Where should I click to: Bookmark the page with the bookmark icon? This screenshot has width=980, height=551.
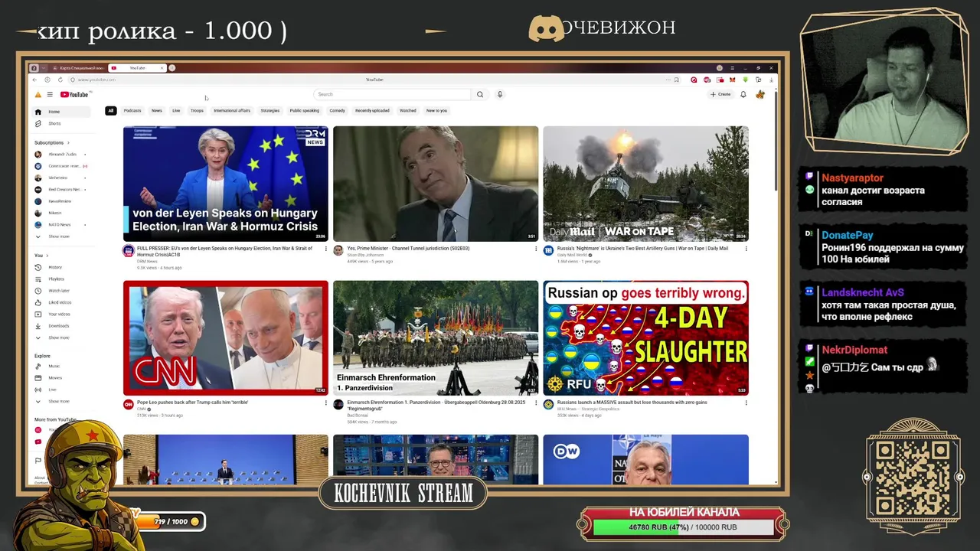676,80
